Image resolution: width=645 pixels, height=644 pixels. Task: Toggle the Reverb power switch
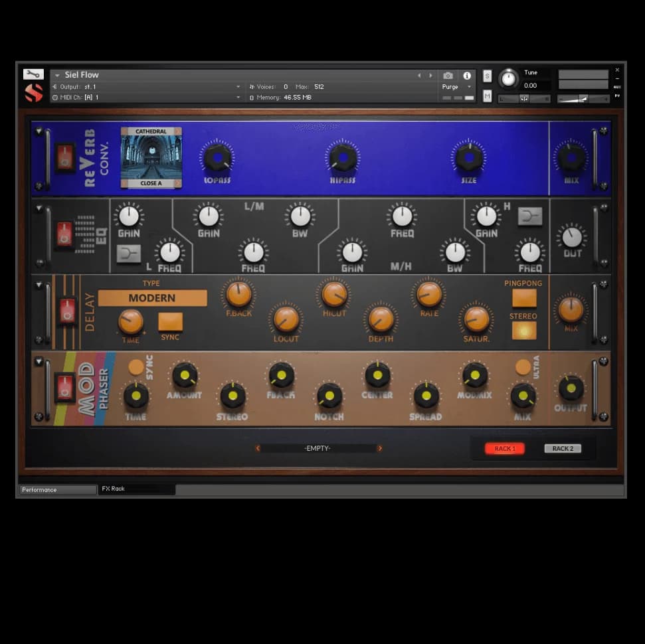pos(65,158)
